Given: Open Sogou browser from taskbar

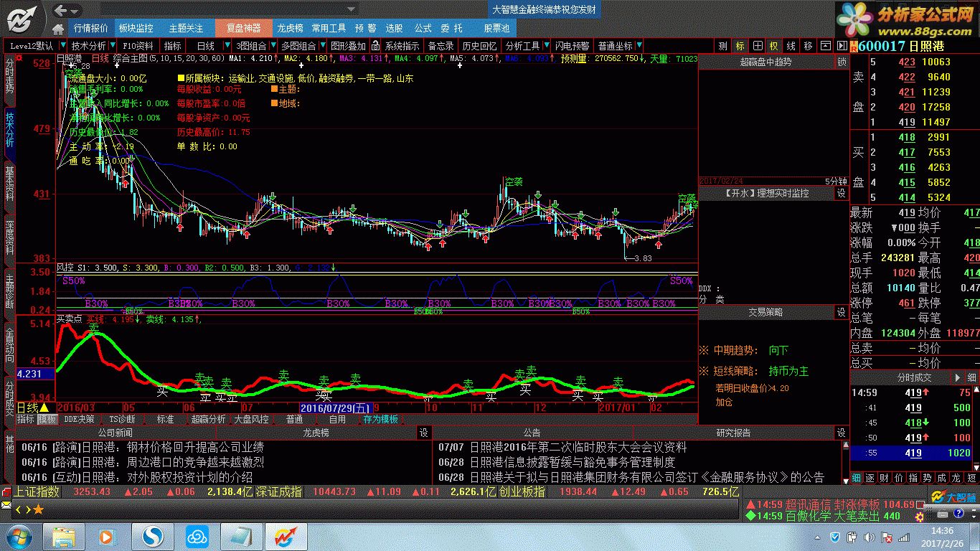Looking at the screenshot, I should coord(153,536).
